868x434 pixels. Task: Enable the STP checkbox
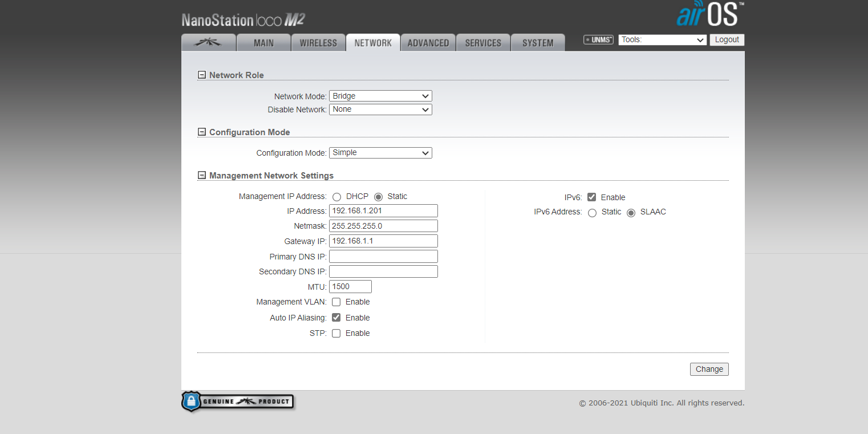click(x=336, y=333)
